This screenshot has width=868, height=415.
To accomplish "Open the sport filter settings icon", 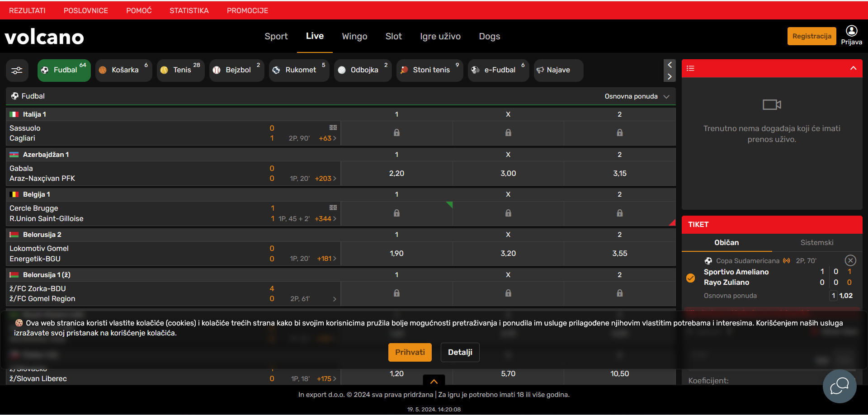I will pyautogui.click(x=17, y=71).
